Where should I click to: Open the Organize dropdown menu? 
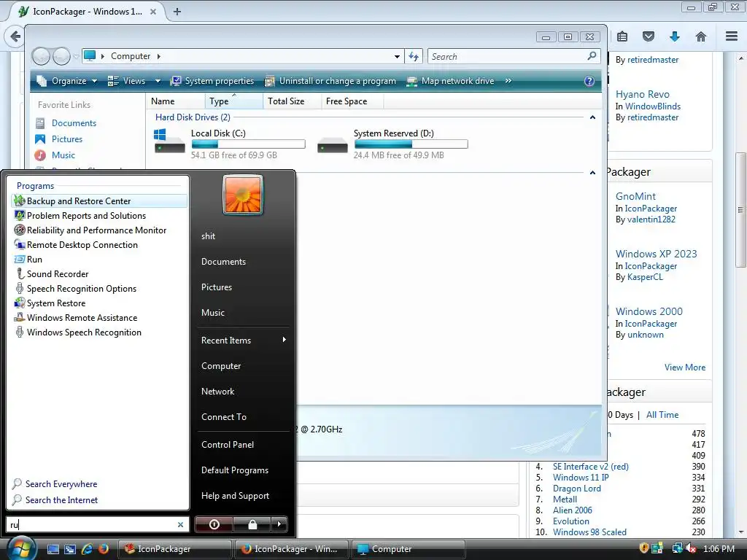67,81
